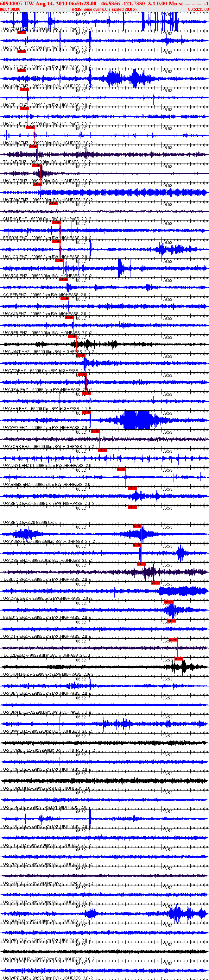Select the TA.J04D.BHZ station label
This screenshot has height=980, width=209.
click(15, 162)
